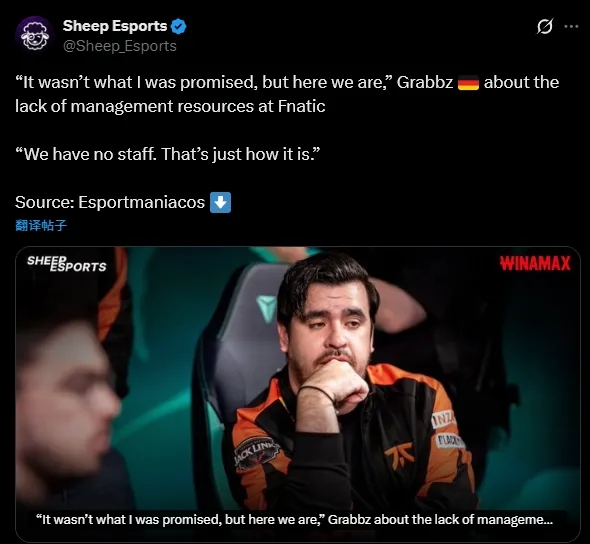The width and height of the screenshot is (590, 544).
Task: Click the "We have no staff" quote
Action: point(168,154)
